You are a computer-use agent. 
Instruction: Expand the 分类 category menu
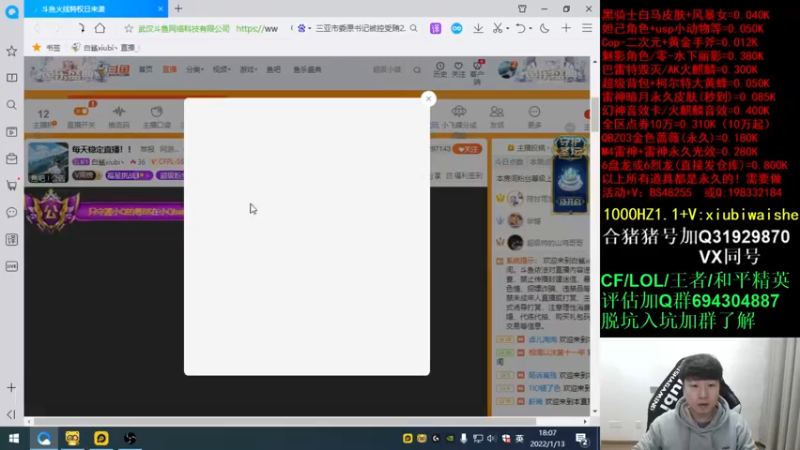click(x=195, y=69)
